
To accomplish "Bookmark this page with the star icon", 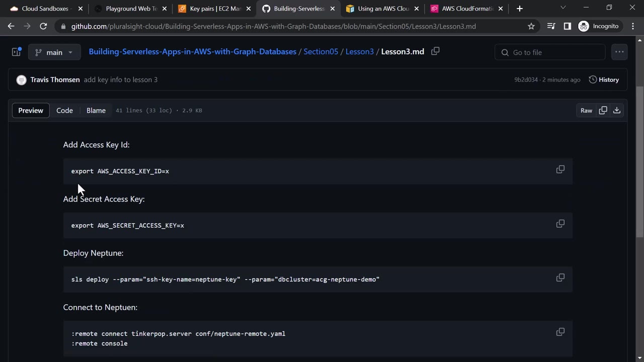I will pos(531,26).
